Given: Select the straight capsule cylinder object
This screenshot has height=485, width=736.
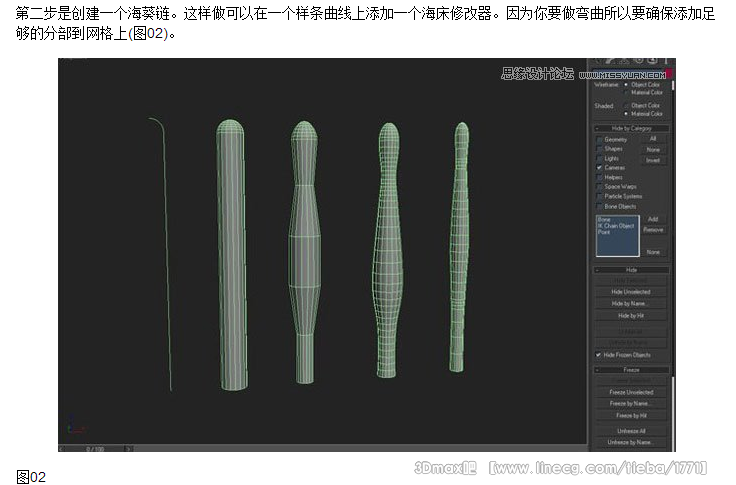Looking at the screenshot, I should pos(231,254).
